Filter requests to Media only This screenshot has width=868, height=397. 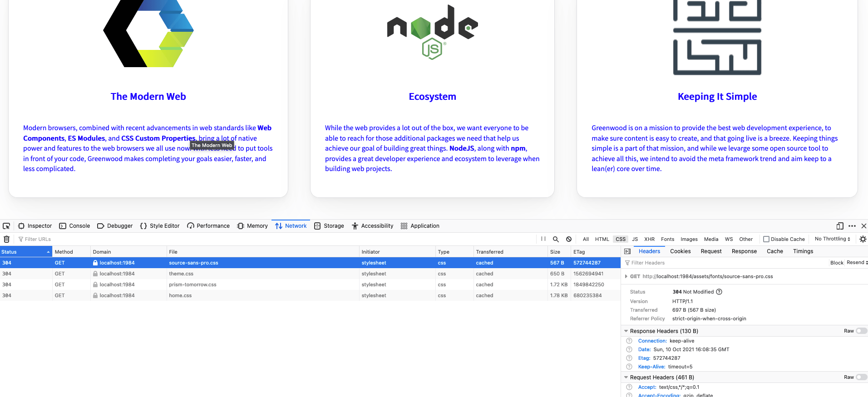711,239
